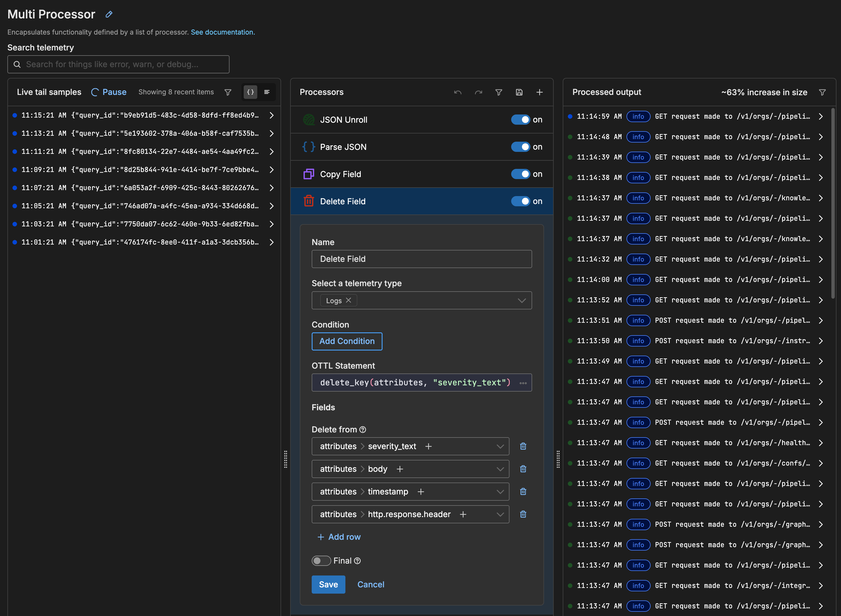Turn off the Parse JSON processor

point(520,146)
